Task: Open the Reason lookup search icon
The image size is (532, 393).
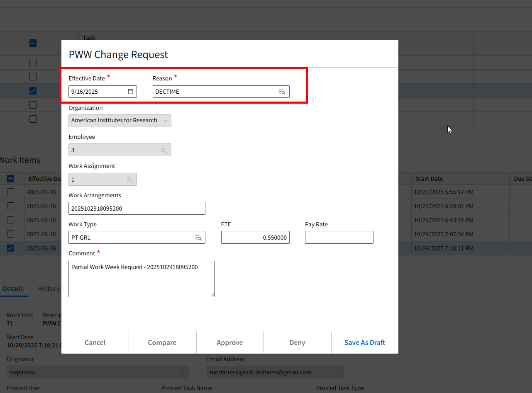Action: click(x=282, y=92)
